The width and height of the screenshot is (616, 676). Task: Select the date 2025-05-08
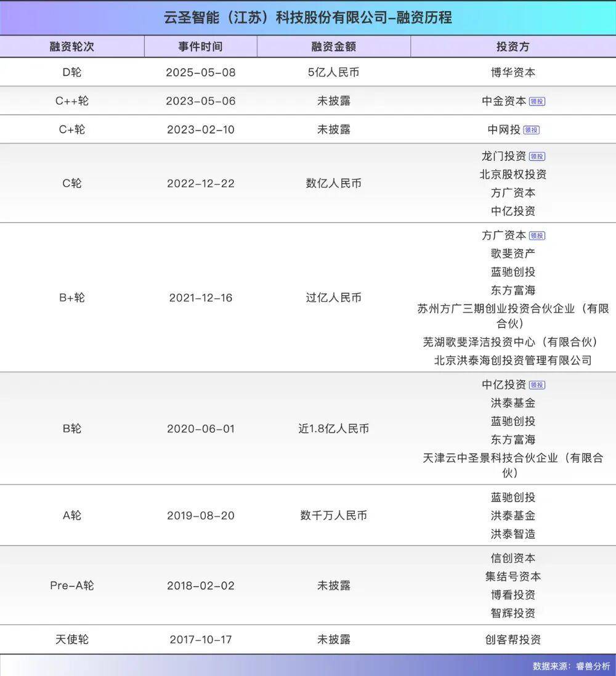coord(201,73)
